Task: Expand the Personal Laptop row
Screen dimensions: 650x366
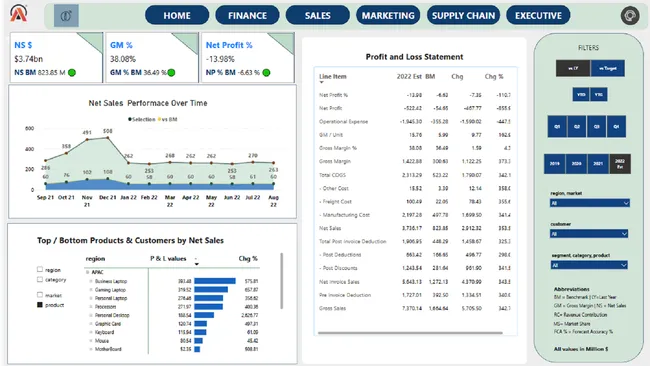Action: coord(91,298)
